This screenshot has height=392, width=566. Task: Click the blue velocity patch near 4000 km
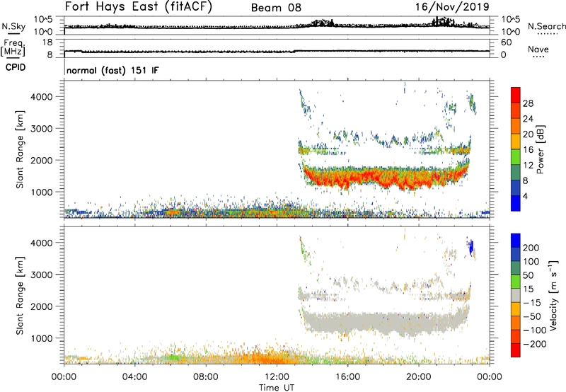471,248
